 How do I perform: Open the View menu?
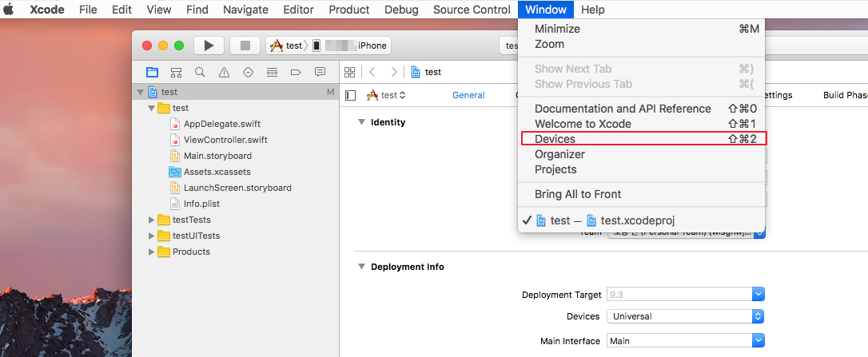pyautogui.click(x=159, y=10)
